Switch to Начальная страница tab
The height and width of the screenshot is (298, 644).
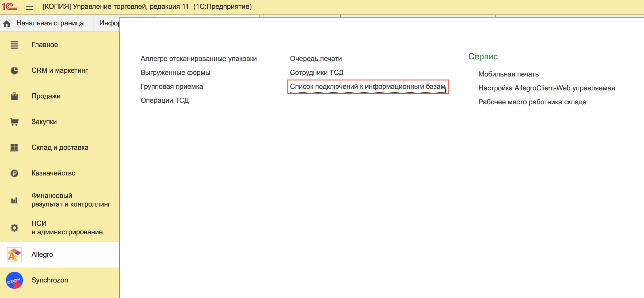point(47,23)
